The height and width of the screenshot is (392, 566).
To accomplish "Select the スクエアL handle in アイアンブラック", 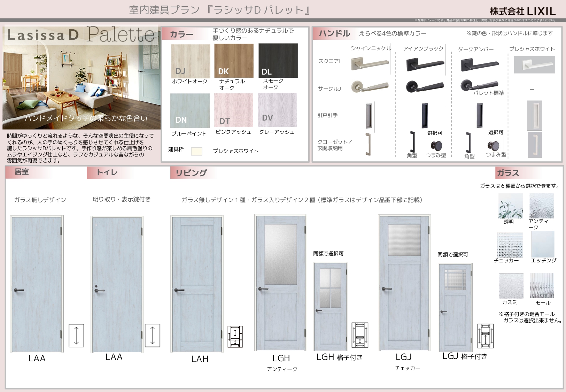I will tap(425, 65).
